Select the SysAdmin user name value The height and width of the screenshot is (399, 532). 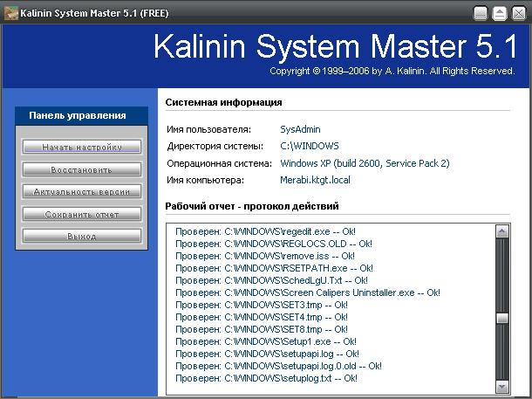point(300,129)
